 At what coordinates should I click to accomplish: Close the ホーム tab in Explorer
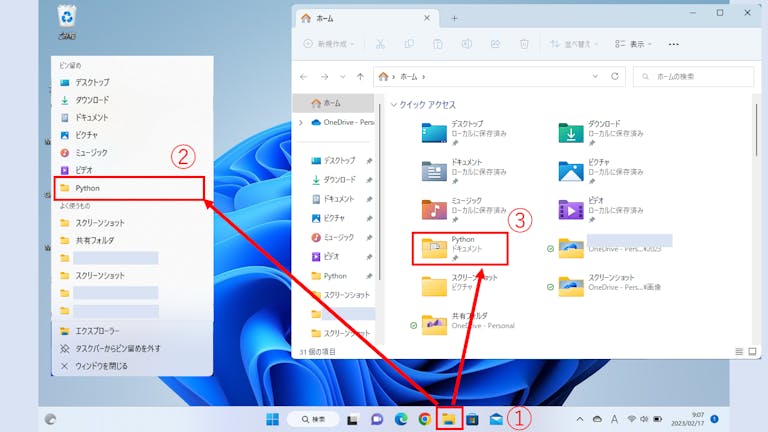(427, 18)
